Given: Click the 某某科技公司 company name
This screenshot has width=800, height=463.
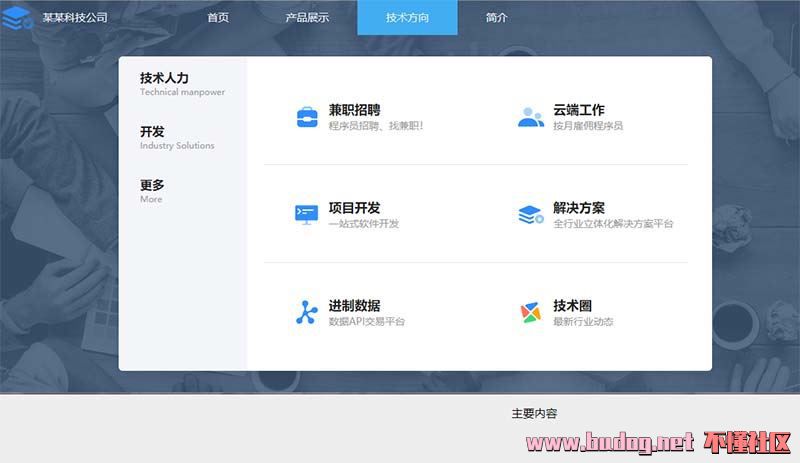Looking at the screenshot, I should tap(75, 18).
